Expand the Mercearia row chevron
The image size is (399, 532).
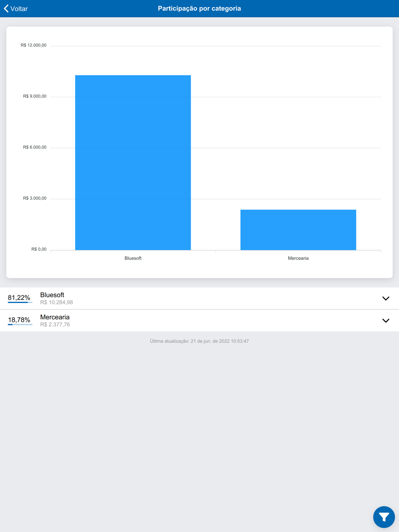click(x=385, y=321)
